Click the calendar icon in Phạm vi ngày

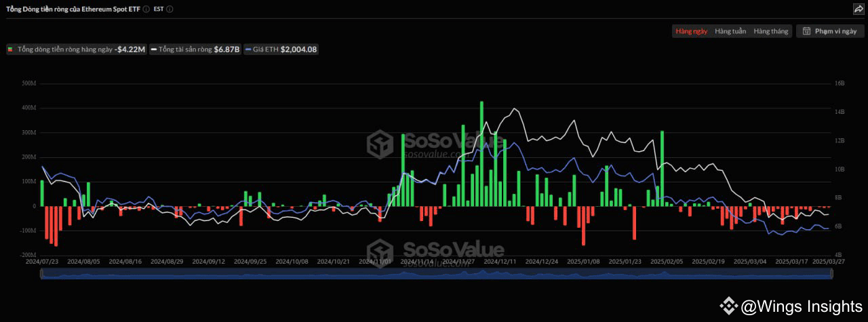point(806,31)
